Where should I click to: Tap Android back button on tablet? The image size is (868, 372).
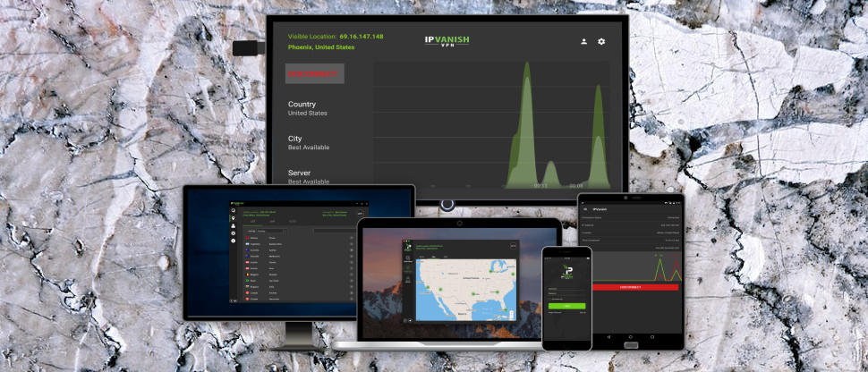[x=608, y=336]
